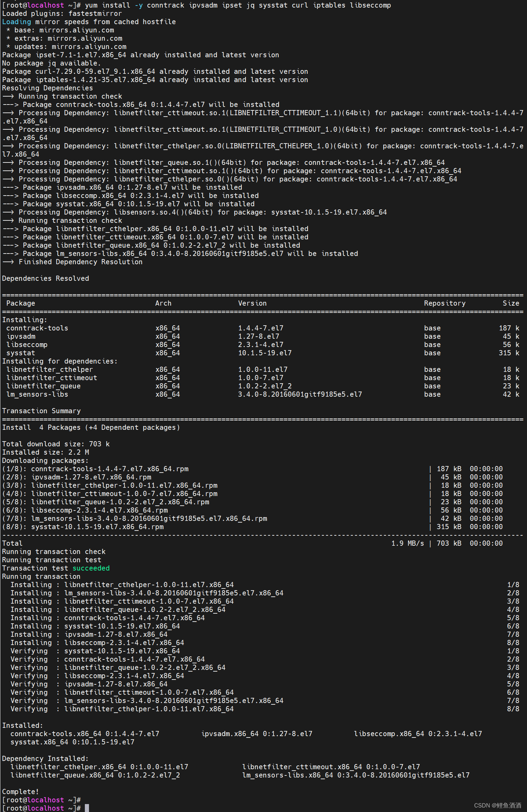
Task: Click version '10.1.5-19.el7' in sysstat table row
Action: tap(265, 353)
